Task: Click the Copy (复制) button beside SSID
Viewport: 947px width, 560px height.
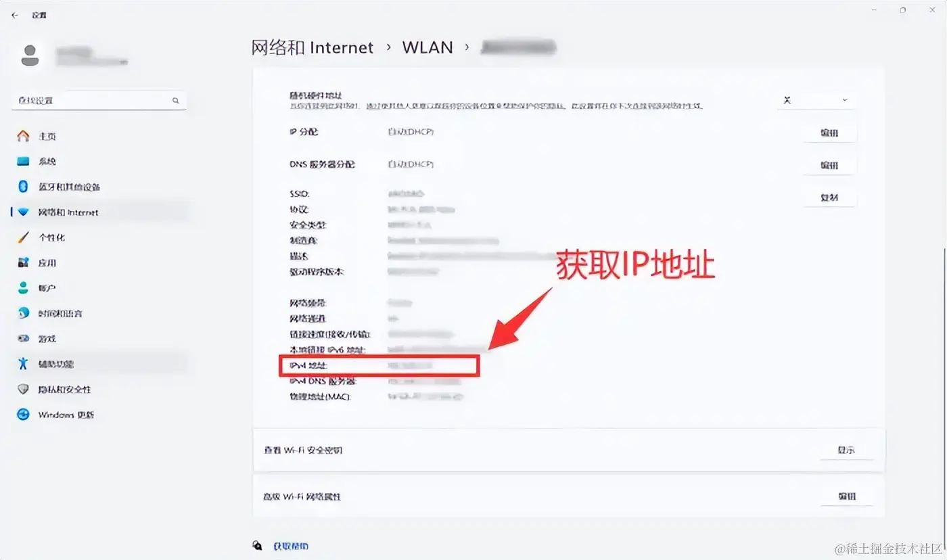Action: (x=829, y=197)
